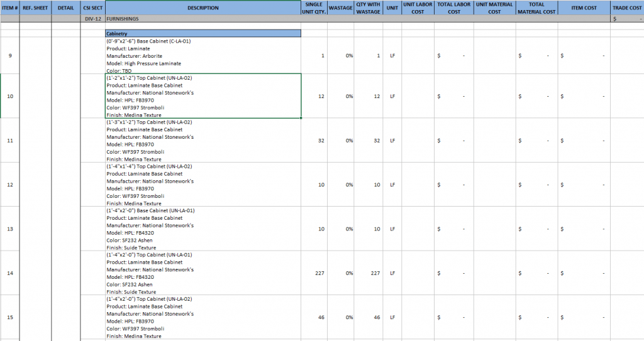Click item 9 Base Cabinet description cell
This screenshot has width=644, height=341.
coord(203,56)
